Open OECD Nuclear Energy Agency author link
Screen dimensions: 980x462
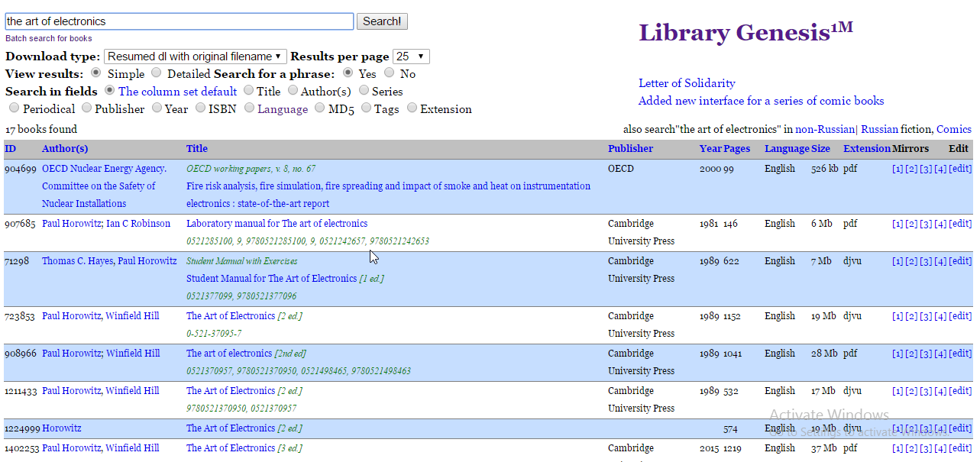(104, 186)
